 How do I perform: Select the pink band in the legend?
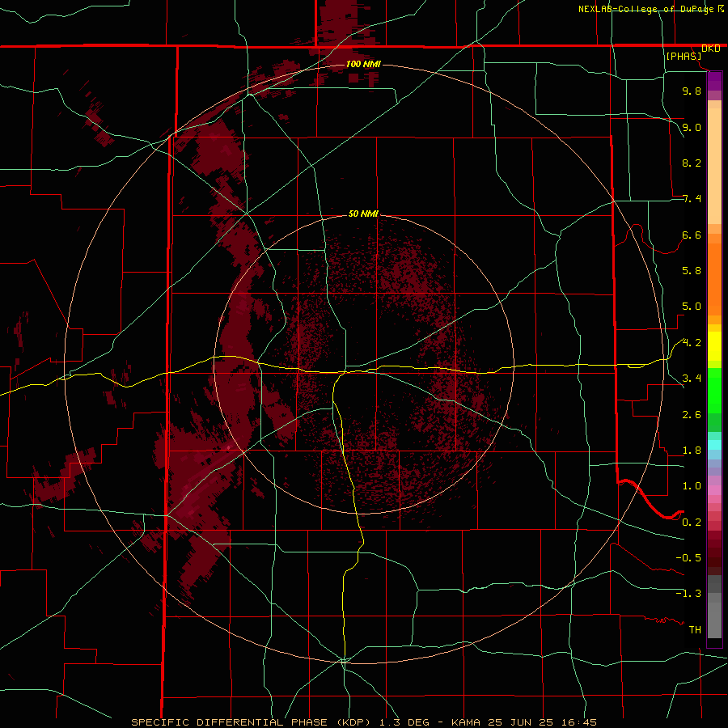point(714,490)
